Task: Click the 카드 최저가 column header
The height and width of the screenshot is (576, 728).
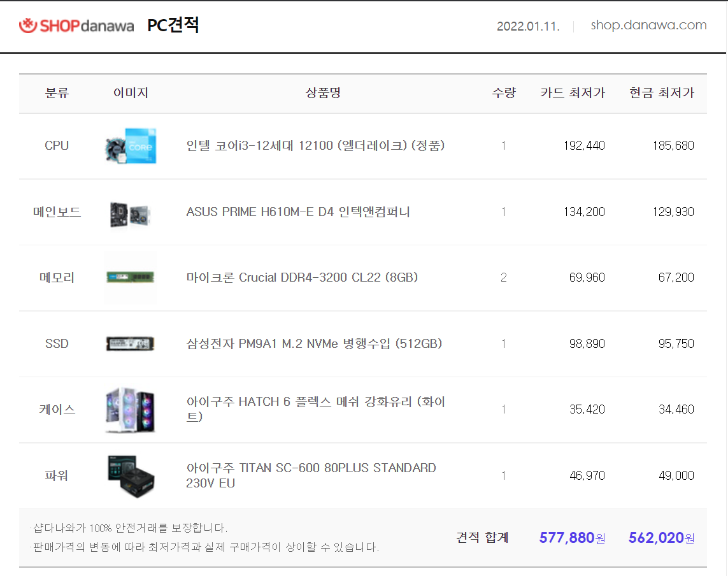Action: tap(573, 93)
